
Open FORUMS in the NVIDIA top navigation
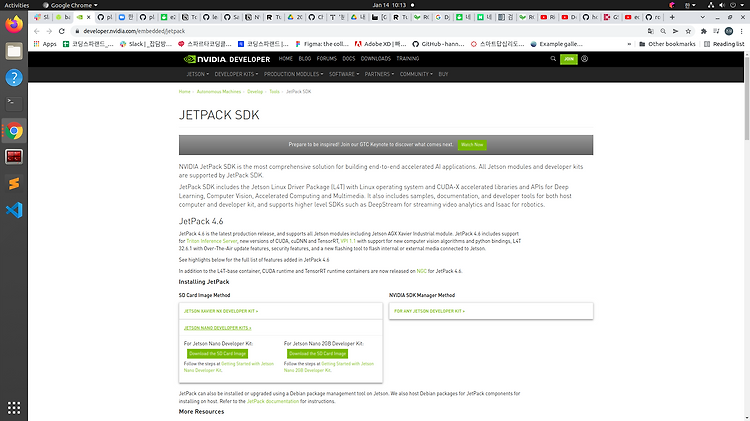click(x=327, y=59)
